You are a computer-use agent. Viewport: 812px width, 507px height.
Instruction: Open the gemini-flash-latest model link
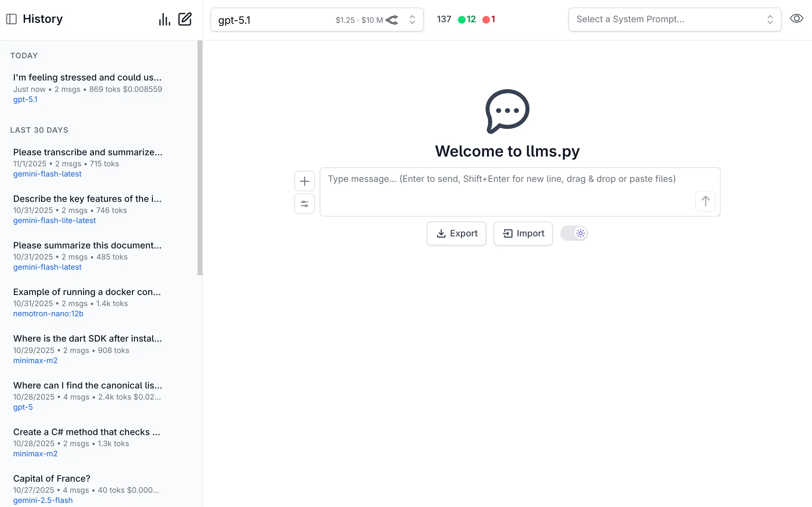(x=47, y=174)
